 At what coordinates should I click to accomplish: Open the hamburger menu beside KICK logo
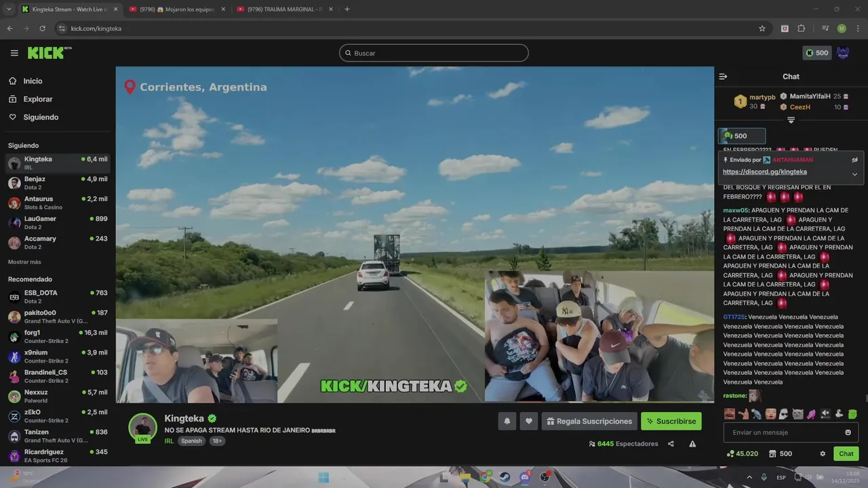click(14, 53)
